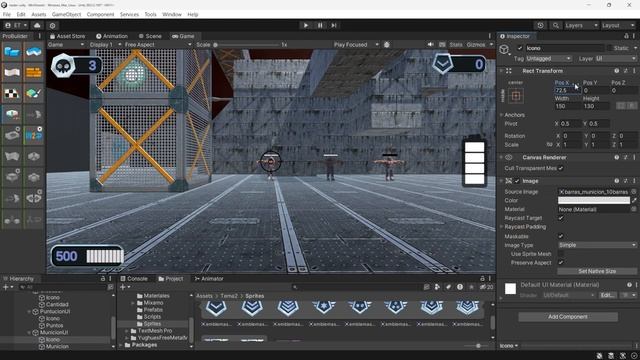
Task: Expand the Anchors foldout
Action: pyautogui.click(x=502, y=115)
